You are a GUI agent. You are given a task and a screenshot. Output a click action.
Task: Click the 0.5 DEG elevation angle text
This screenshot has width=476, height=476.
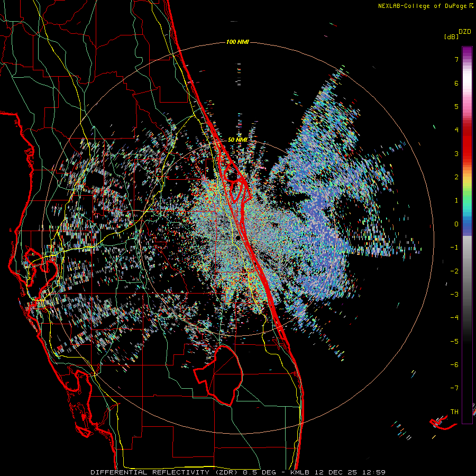click(259, 472)
